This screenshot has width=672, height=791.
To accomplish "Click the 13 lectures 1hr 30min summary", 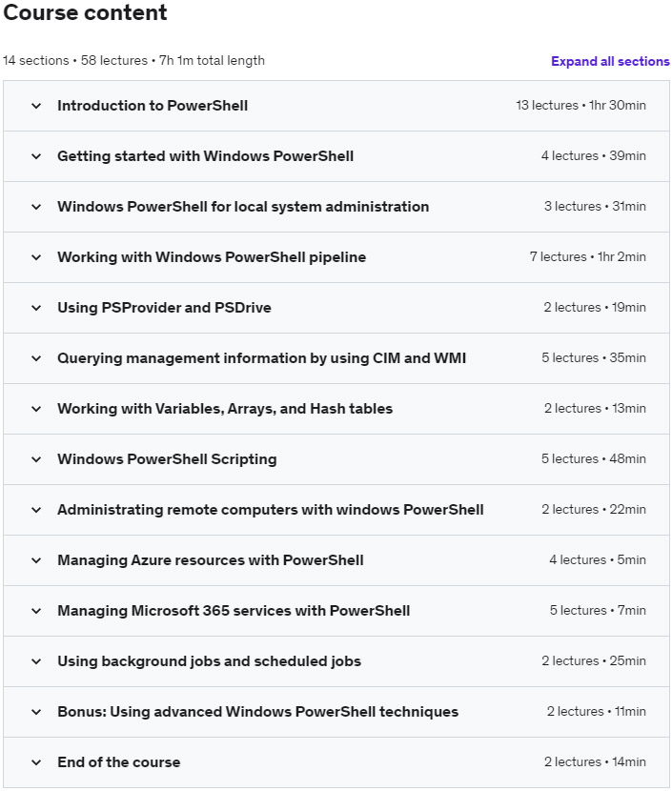I will point(580,106).
